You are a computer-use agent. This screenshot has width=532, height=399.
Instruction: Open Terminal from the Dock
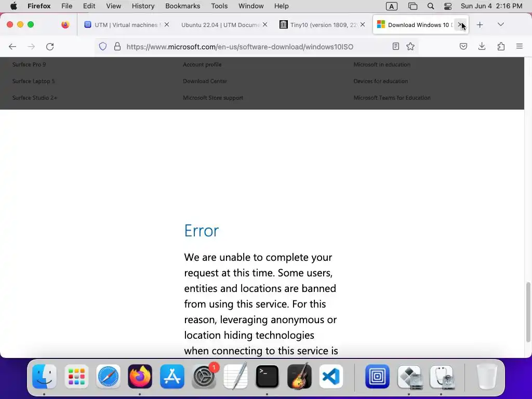click(267, 377)
